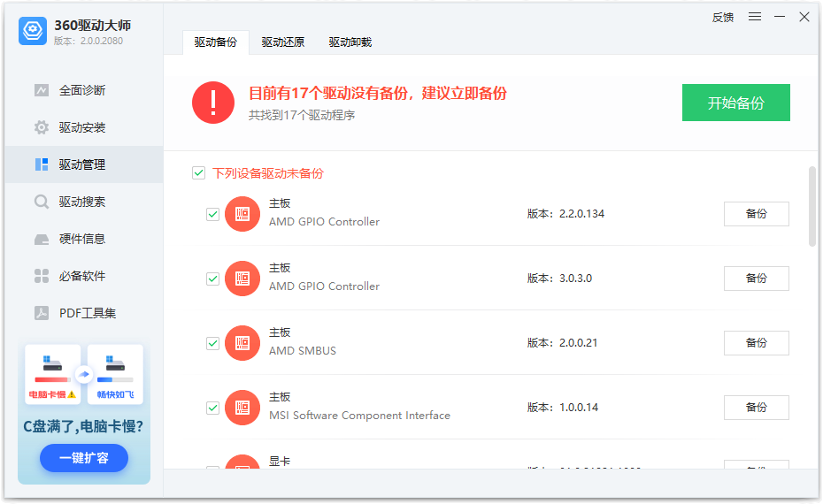Click the version text 1.0.0.14

click(x=579, y=408)
